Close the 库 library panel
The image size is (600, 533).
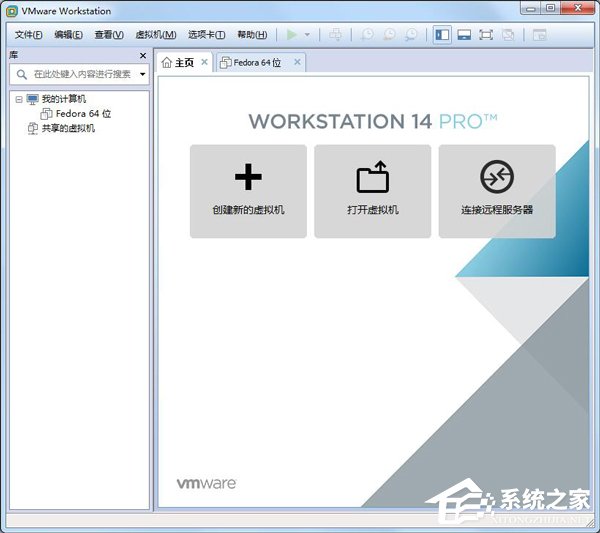coord(142,56)
